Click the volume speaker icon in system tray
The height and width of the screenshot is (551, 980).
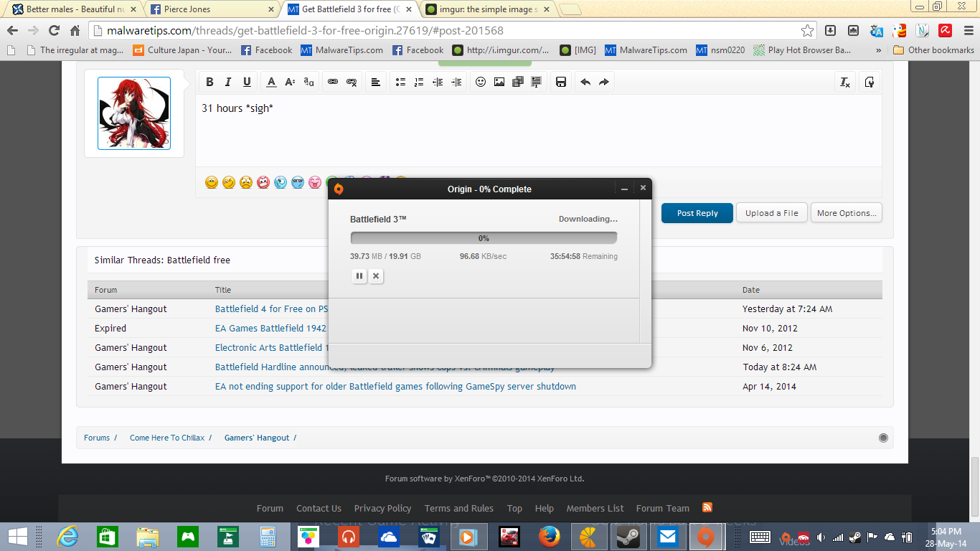point(821,537)
